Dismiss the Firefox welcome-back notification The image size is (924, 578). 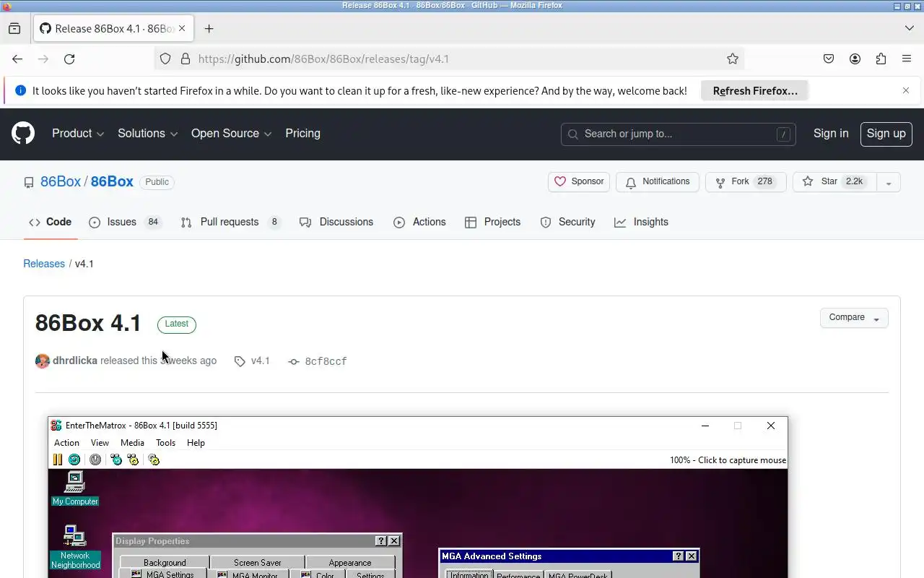pyautogui.click(x=906, y=90)
